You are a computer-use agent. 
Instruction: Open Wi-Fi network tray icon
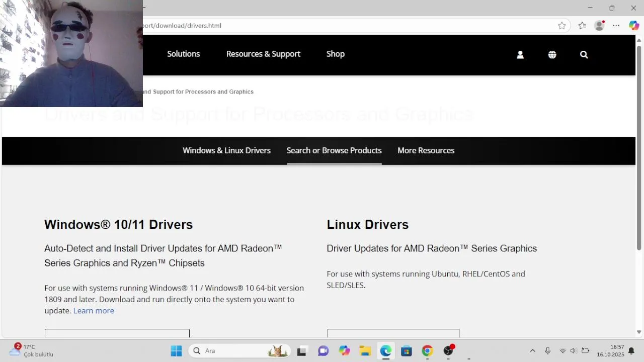tap(562, 351)
